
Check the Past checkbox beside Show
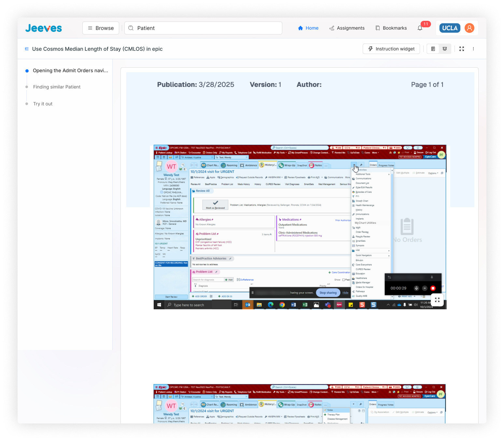pos(343,280)
